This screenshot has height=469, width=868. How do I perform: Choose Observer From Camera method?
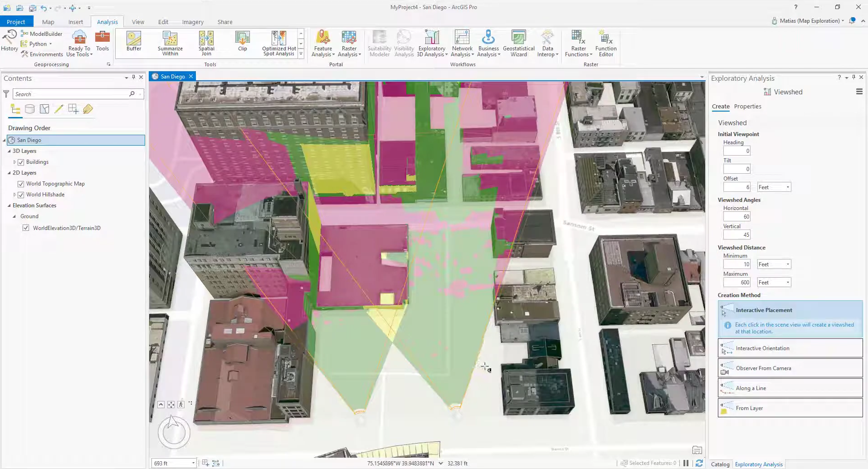point(790,368)
